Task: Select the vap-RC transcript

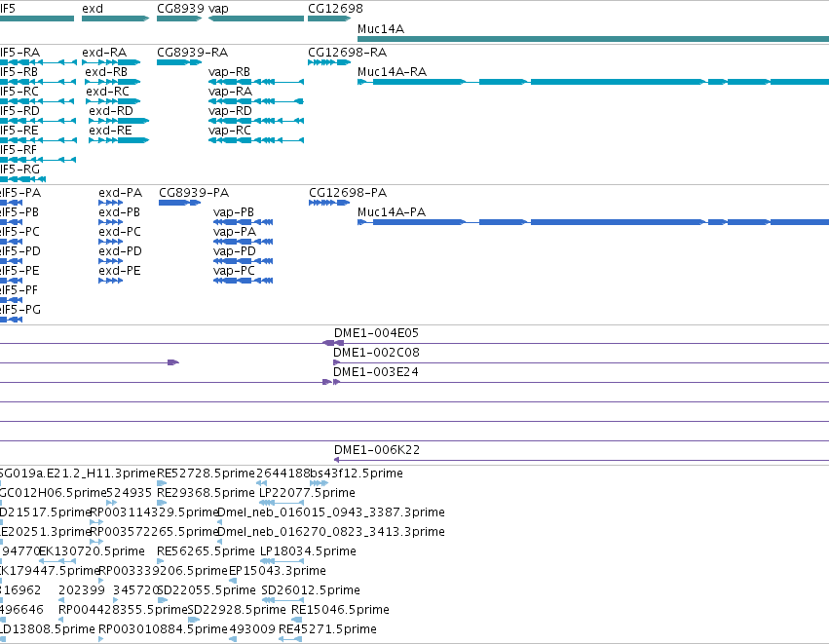Action: click(x=256, y=140)
